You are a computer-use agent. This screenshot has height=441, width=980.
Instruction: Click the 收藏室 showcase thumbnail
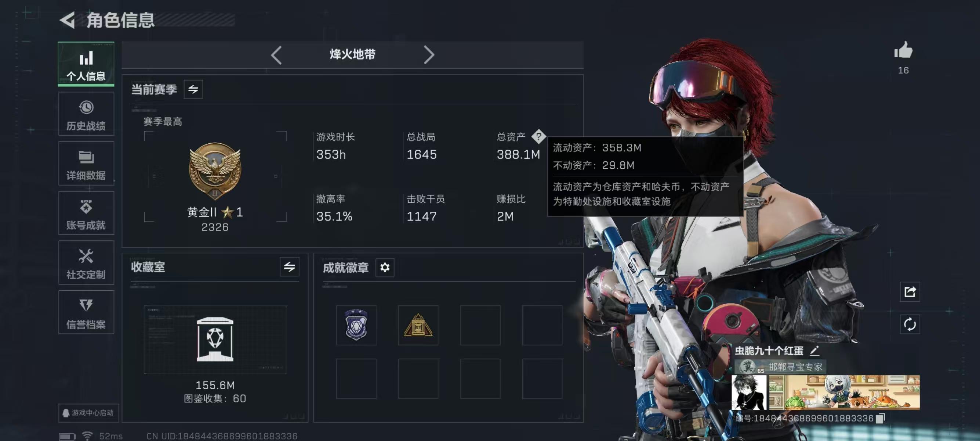pyautogui.click(x=215, y=339)
